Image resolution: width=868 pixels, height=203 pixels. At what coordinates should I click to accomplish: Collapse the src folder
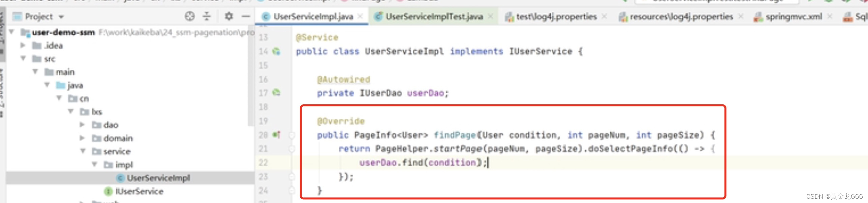(x=23, y=58)
